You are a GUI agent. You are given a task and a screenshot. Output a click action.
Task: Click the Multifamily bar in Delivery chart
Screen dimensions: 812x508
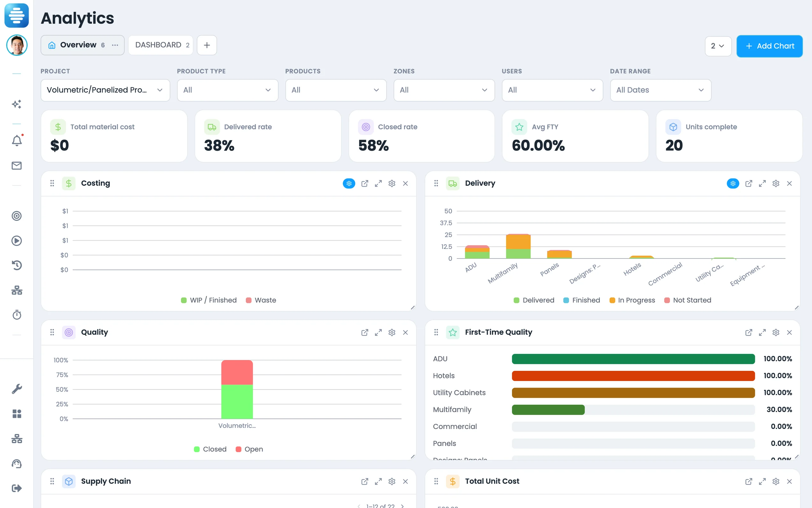[518, 246]
